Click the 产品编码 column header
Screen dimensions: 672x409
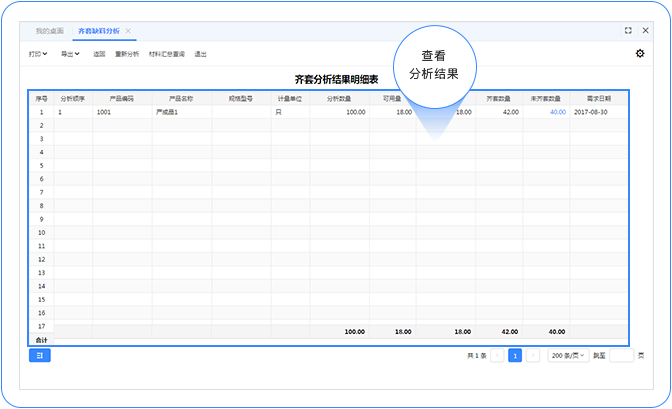[122, 99]
